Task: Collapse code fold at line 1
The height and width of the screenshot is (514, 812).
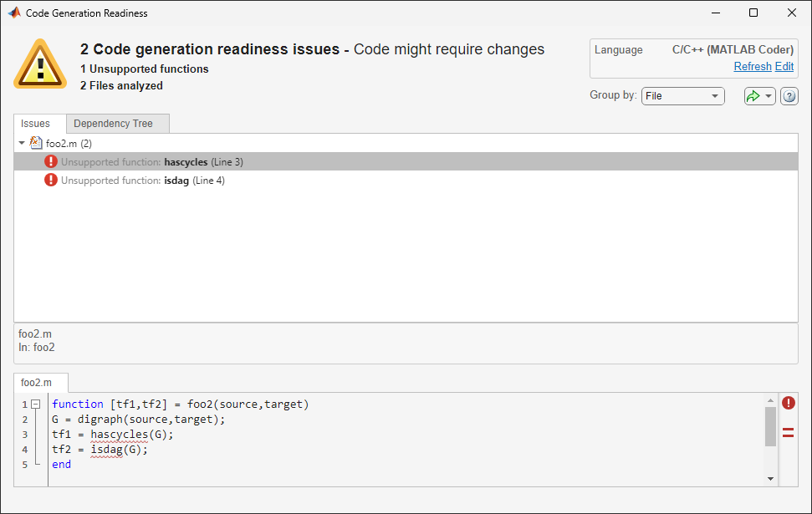Action: pyautogui.click(x=34, y=403)
